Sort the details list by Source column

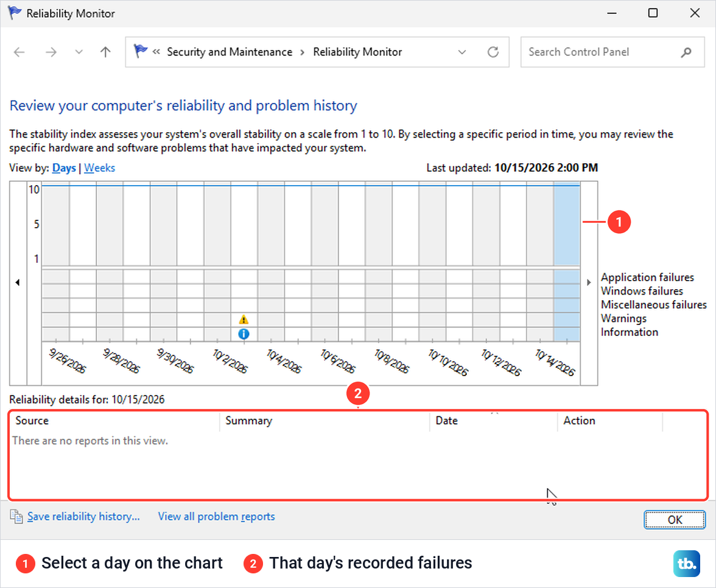coord(118,421)
